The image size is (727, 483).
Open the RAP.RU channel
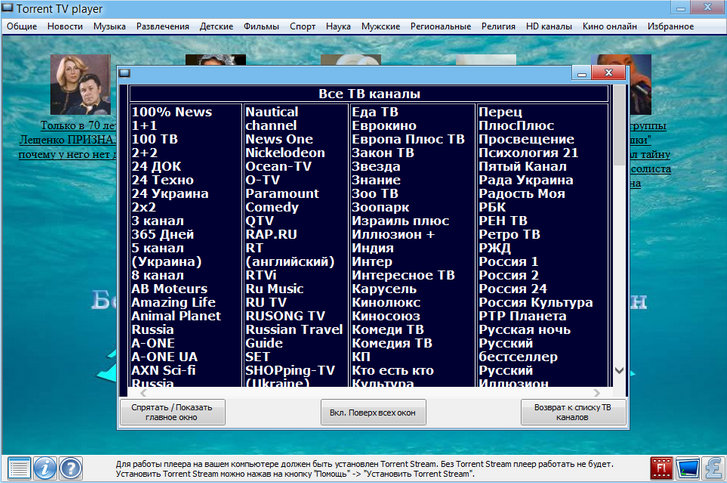point(271,235)
